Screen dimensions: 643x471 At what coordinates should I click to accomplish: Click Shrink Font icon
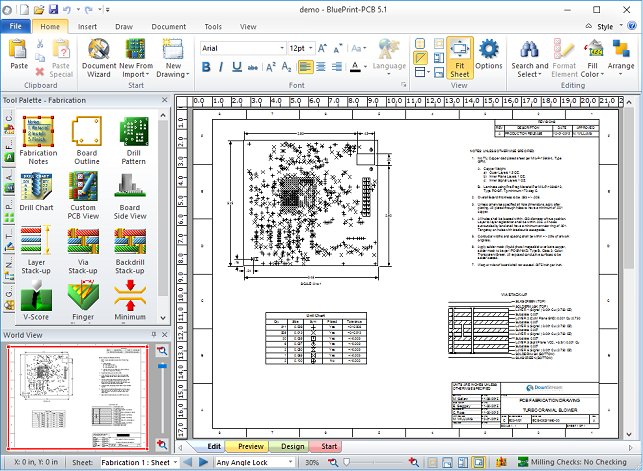(337, 48)
